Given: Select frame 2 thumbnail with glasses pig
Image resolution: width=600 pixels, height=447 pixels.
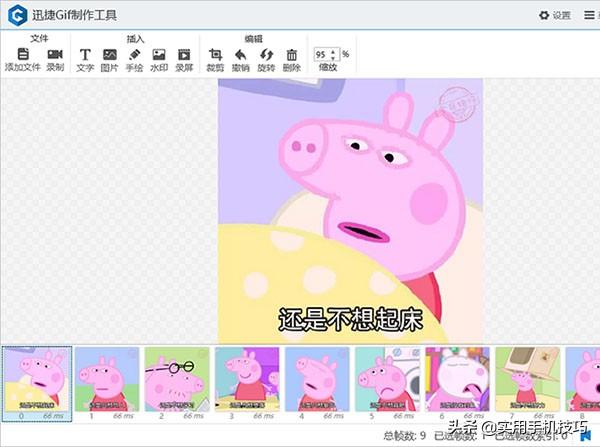Looking at the screenshot, I should click(177, 379).
